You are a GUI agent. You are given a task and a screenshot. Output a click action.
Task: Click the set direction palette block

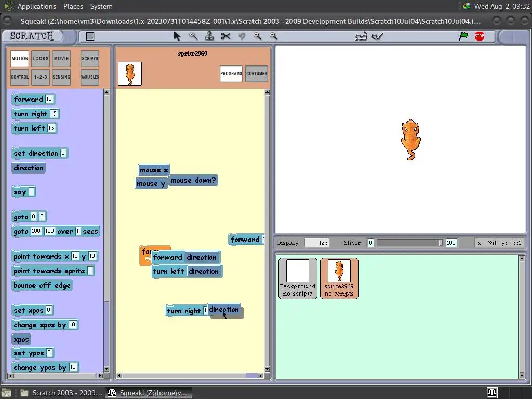[39, 153]
